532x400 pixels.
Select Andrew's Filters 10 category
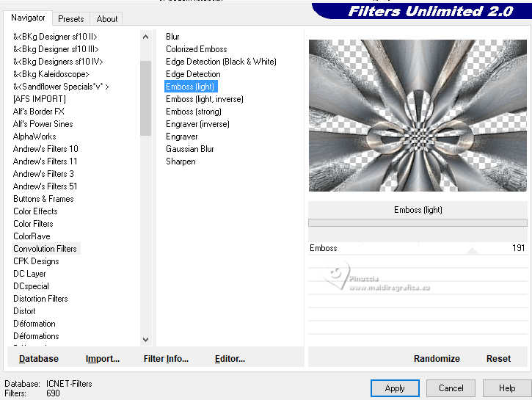[x=45, y=149]
